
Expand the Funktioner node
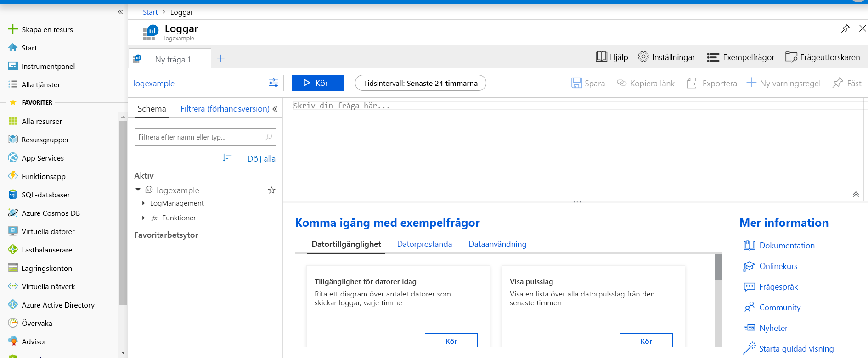click(x=143, y=218)
